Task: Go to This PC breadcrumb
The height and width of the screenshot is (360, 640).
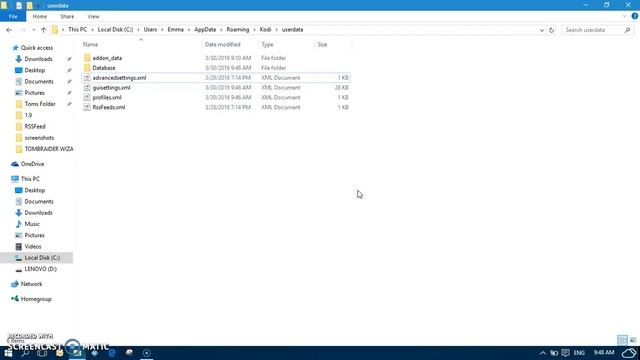Action: point(78,30)
